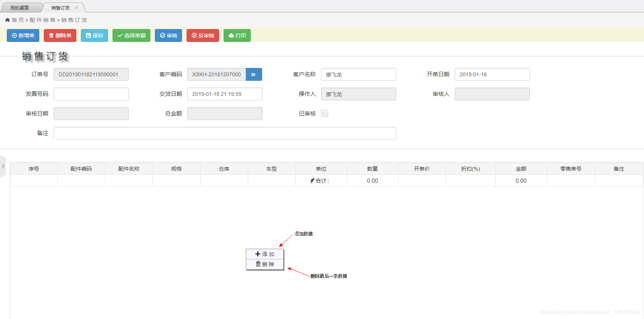Switch to the 我的桌面 tab
644x319 pixels.
[20, 8]
